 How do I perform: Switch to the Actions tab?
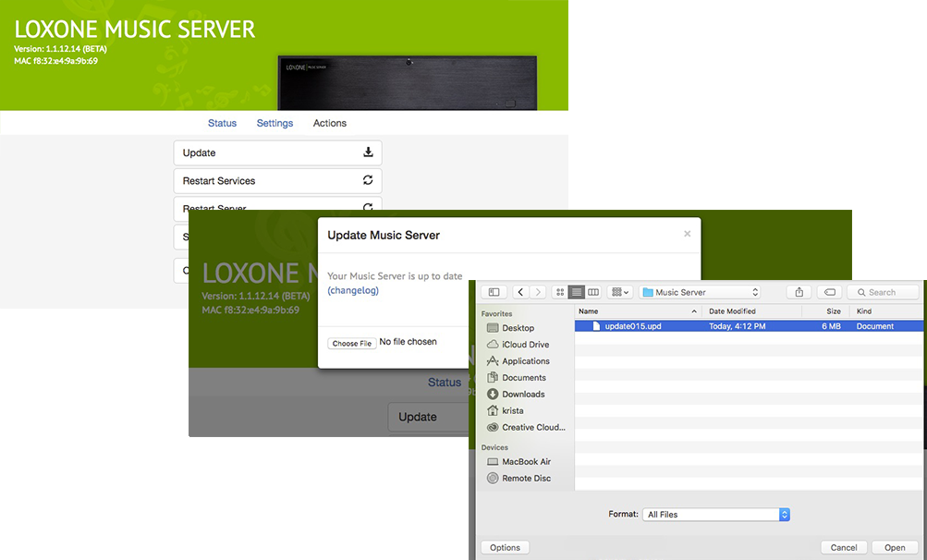pos(330,123)
